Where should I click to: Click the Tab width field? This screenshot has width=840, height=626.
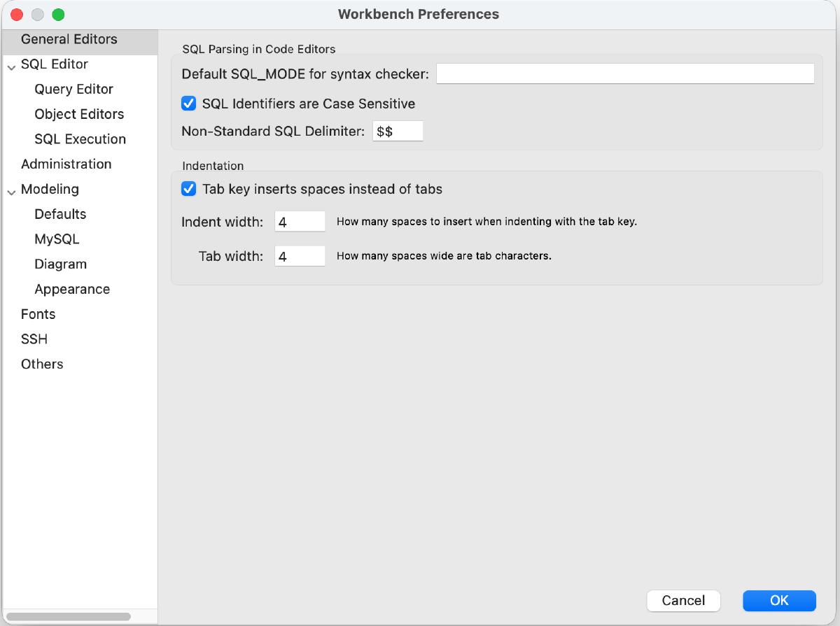300,256
